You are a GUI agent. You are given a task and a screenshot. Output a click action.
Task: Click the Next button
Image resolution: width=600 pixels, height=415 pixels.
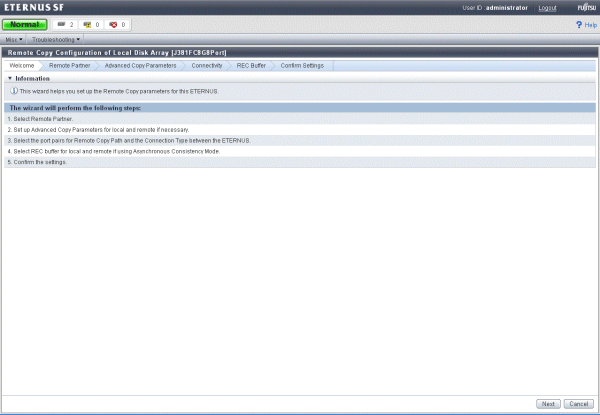click(548, 404)
